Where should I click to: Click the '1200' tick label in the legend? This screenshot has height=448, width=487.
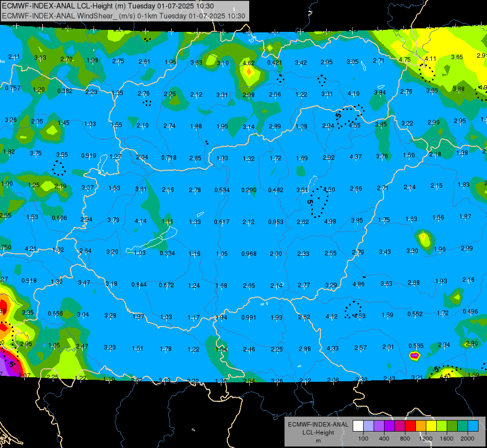(426, 439)
